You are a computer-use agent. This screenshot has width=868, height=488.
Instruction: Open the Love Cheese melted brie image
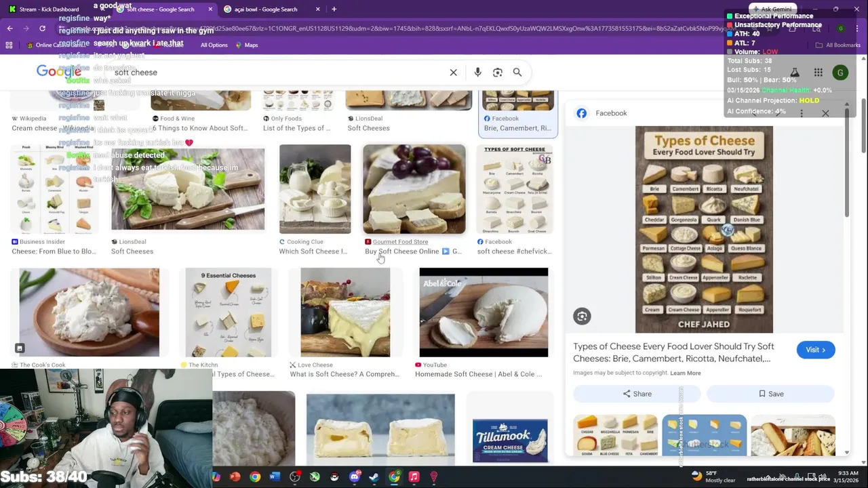[345, 312]
